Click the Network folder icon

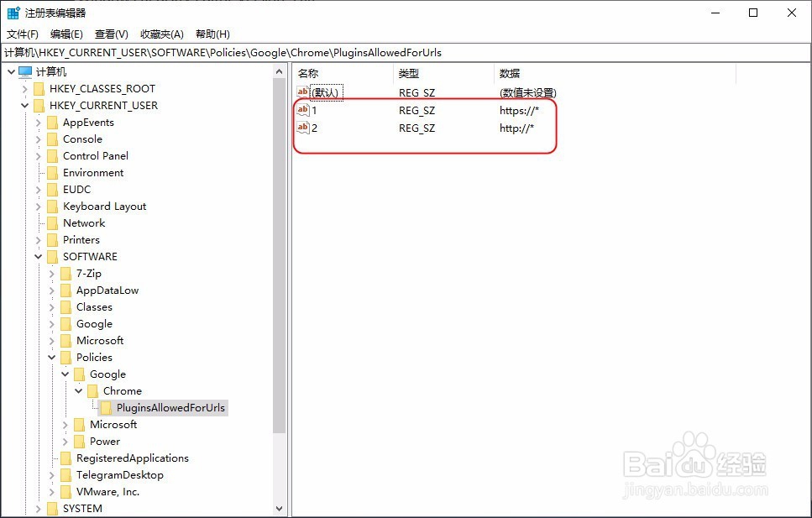[x=52, y=223]
